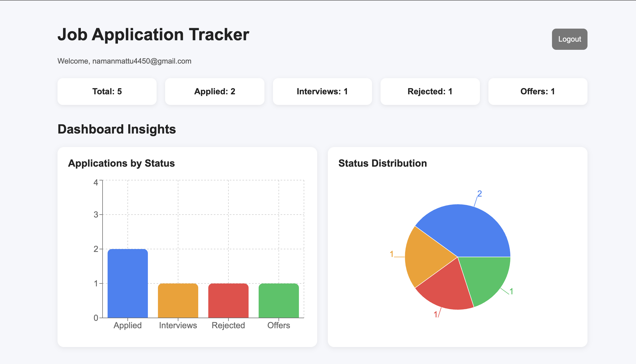
Task: Click the Logout button
Action: (569, 39)
